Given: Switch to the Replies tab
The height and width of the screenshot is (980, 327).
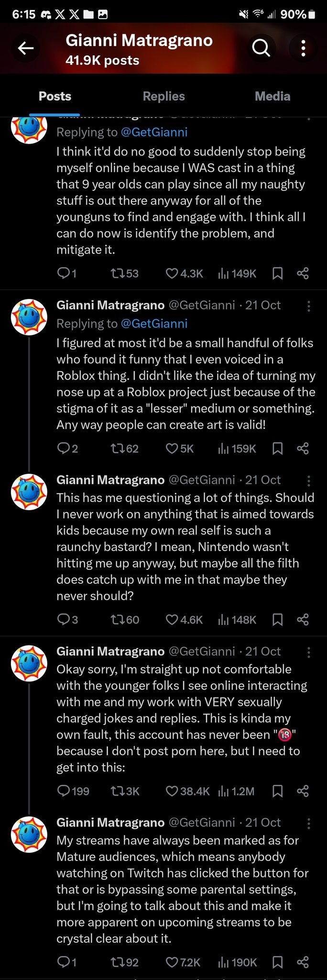Looking at the screenshot, I should 163,96.
